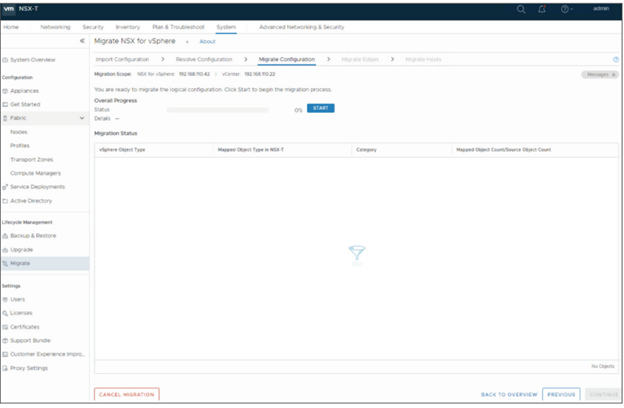
Task: Sort by Mapped Object Type in NSX-T
Action: 251,150
